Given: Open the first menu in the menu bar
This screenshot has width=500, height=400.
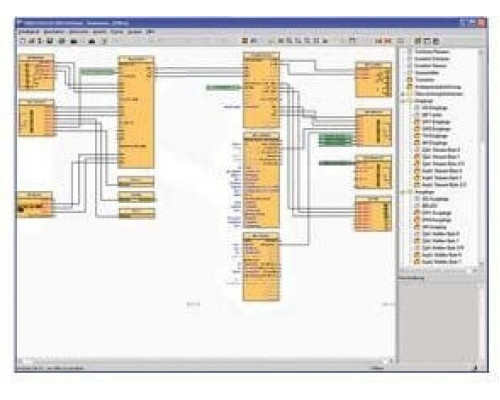Looking at the screenshot, I should (x=29, y=32).
